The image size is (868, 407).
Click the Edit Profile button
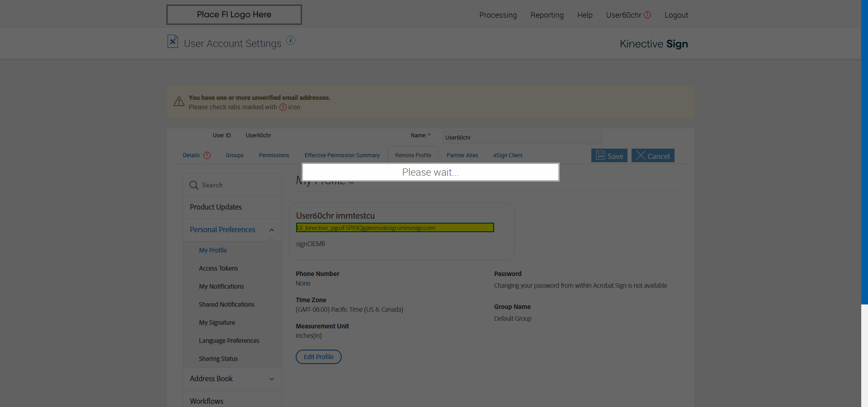pyautogui.click(x=319, y=357)
